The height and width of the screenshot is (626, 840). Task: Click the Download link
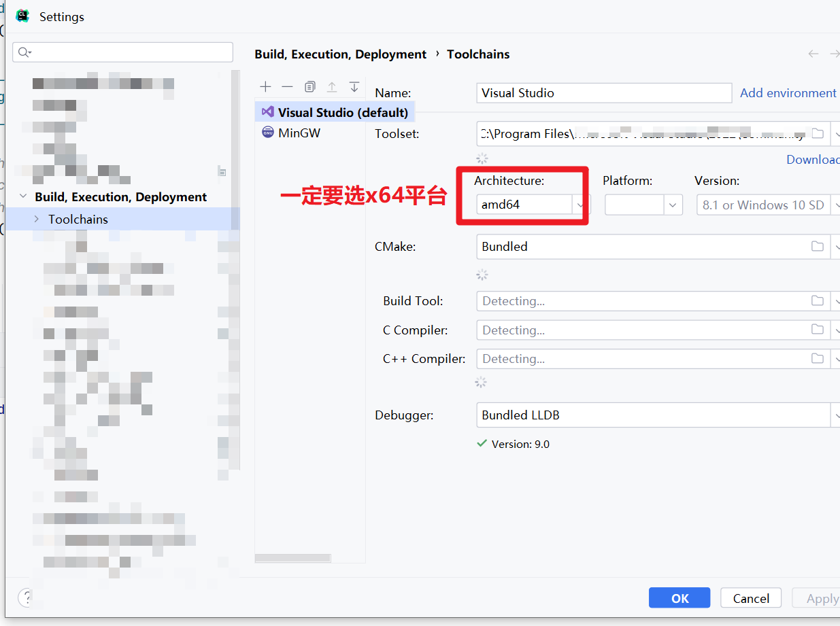(x=813, y=159)
